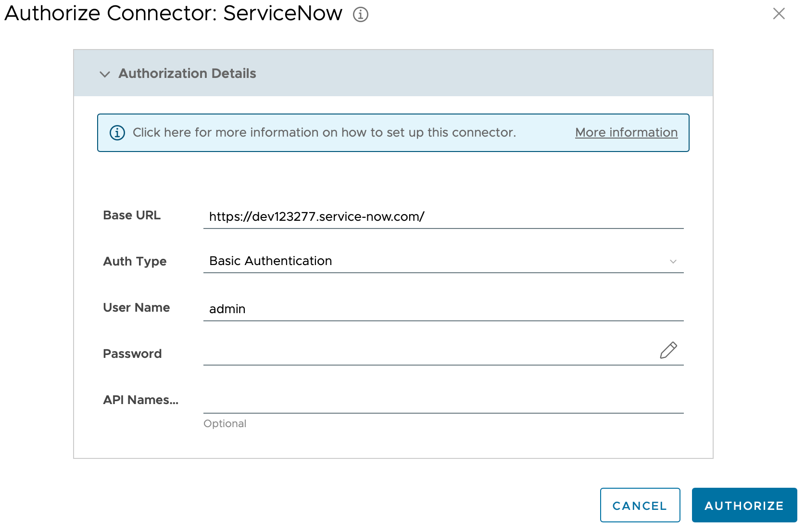Viewport: 805px width, 532px height.
Task: Click the info icon in the blue banner
Action: tap(117, 132)
